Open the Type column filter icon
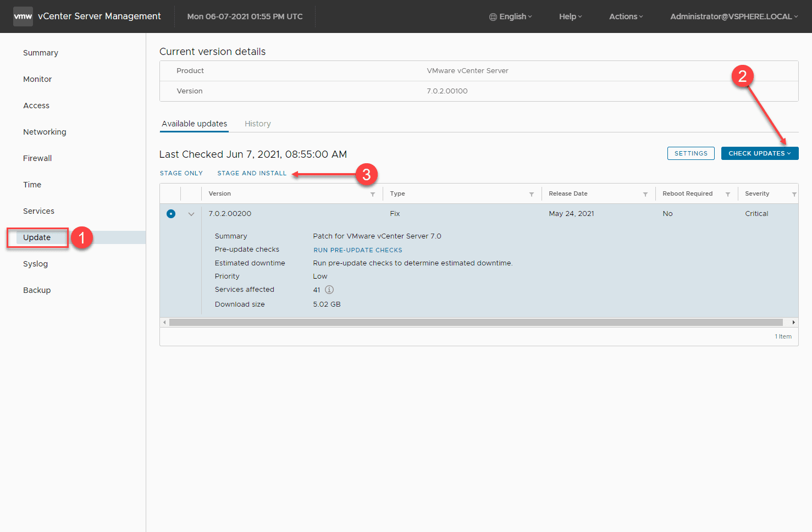 tap(532, 194)
